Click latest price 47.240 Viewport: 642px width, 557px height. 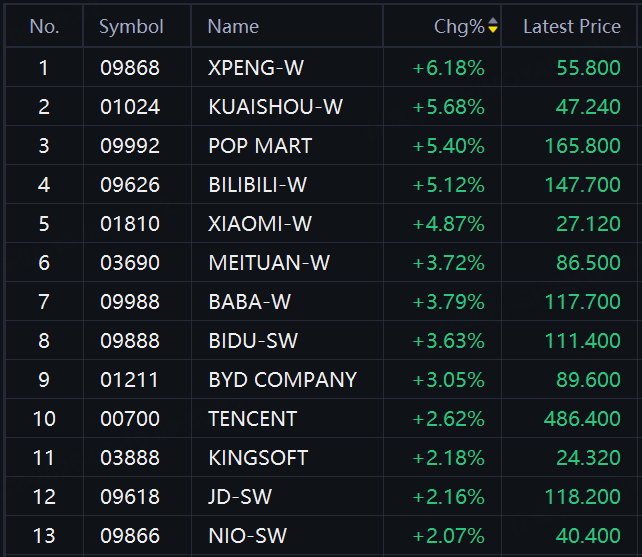588,107
